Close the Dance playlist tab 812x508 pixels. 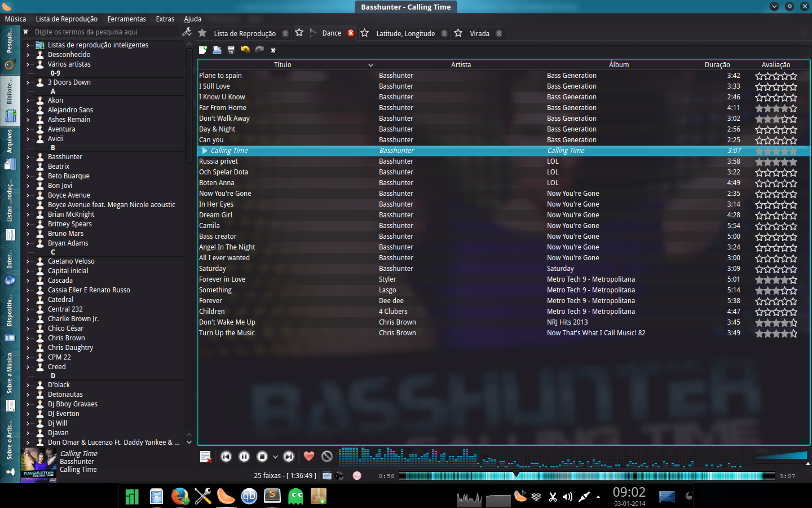pyautogui.click(x=351, y=33)
